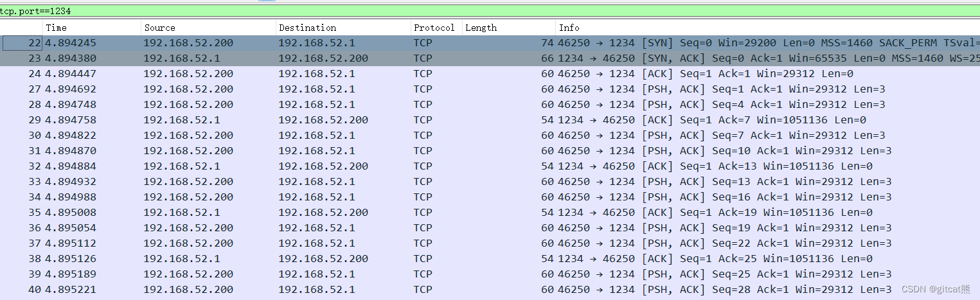Click the time value 4.895008
The image size is (980, 300).
71,213
